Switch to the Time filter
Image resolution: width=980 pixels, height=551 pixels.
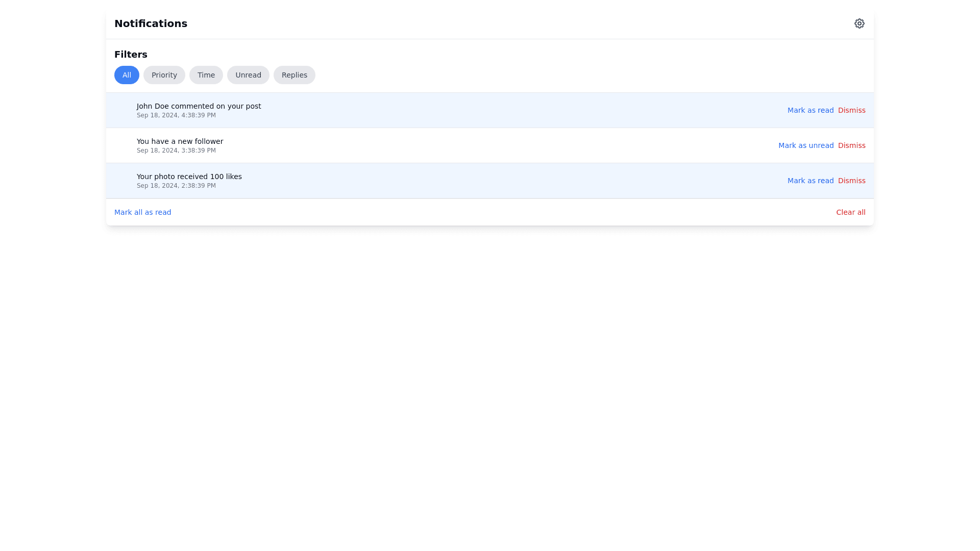tap(206, 75)
